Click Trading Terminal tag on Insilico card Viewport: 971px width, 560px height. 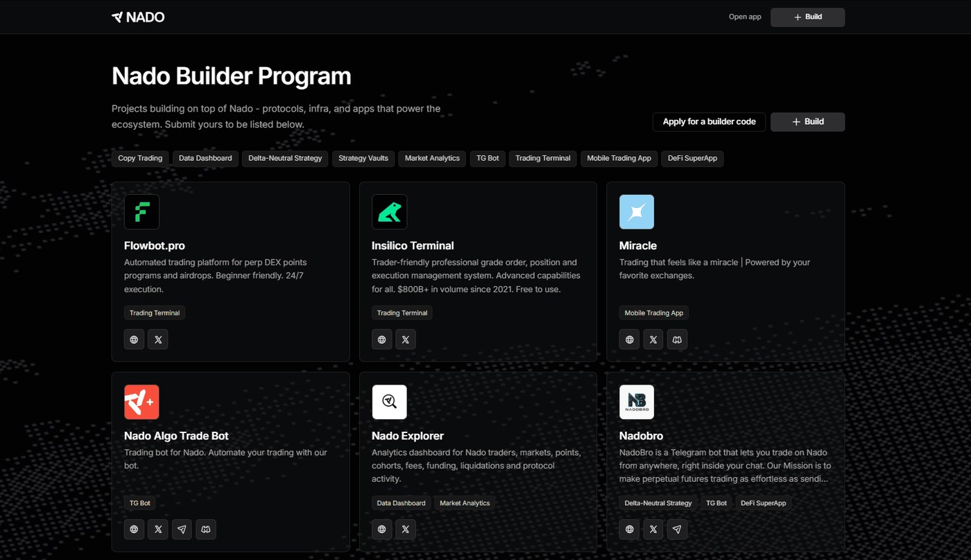coord(402,313)
